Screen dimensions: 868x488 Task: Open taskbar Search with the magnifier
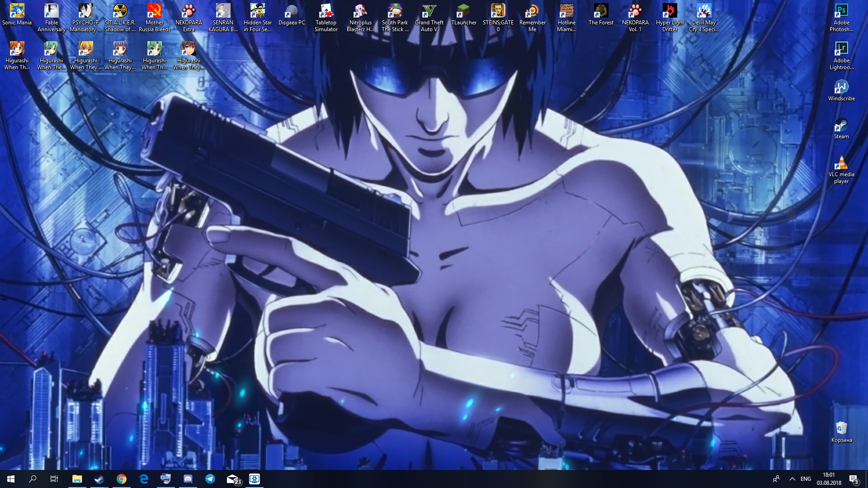33,479
